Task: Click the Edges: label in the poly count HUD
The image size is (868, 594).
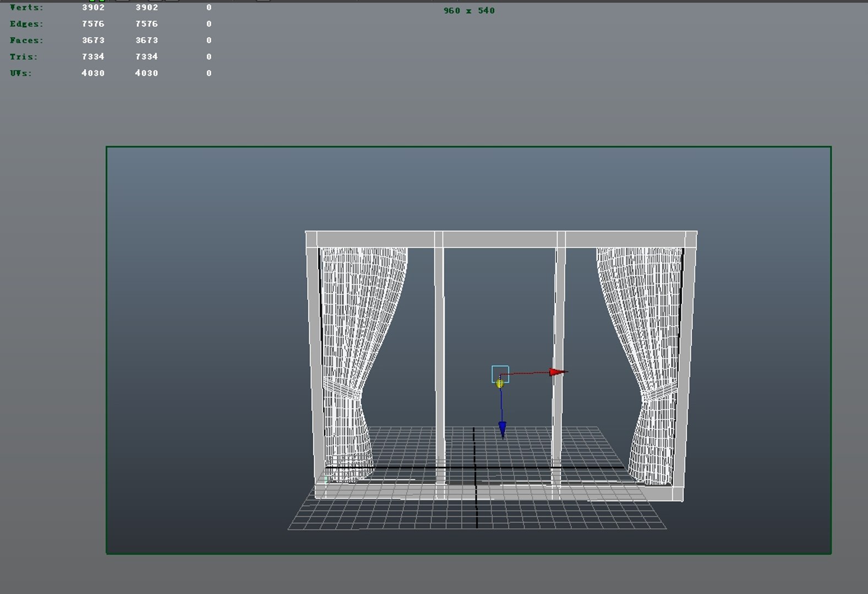Action: [26, 24]
